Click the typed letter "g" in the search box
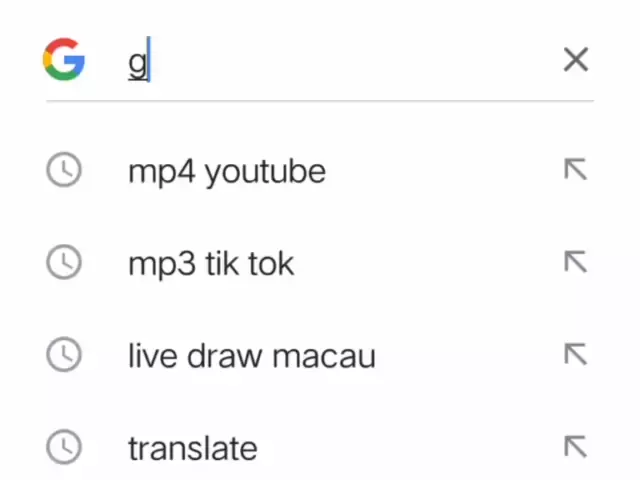Screen dimensions: 640x480 point(137,62)
